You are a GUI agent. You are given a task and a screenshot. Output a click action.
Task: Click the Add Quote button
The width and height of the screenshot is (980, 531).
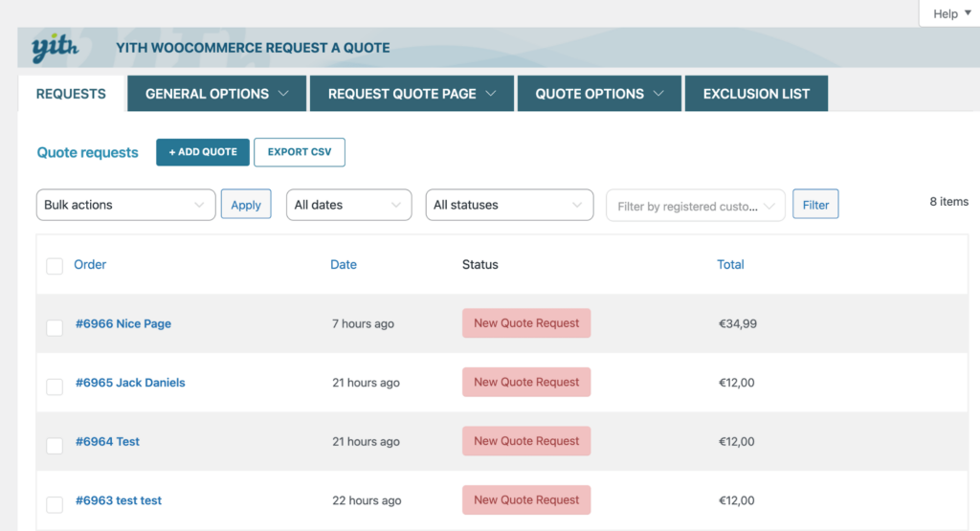tap(203, 152)
